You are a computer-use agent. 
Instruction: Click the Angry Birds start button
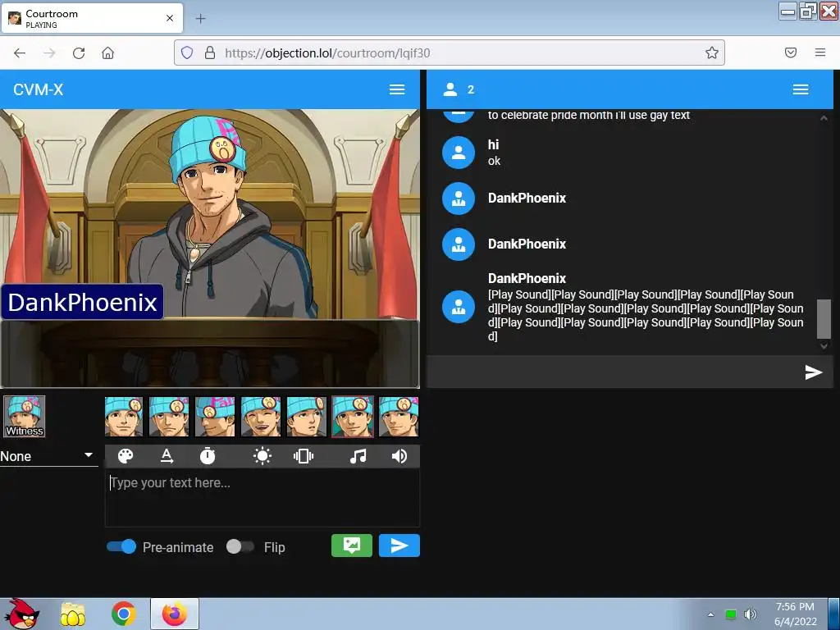[22, 614]
